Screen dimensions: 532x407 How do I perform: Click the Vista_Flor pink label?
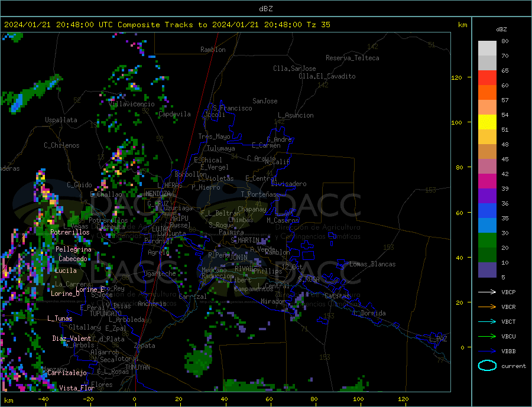coord(77,388)
